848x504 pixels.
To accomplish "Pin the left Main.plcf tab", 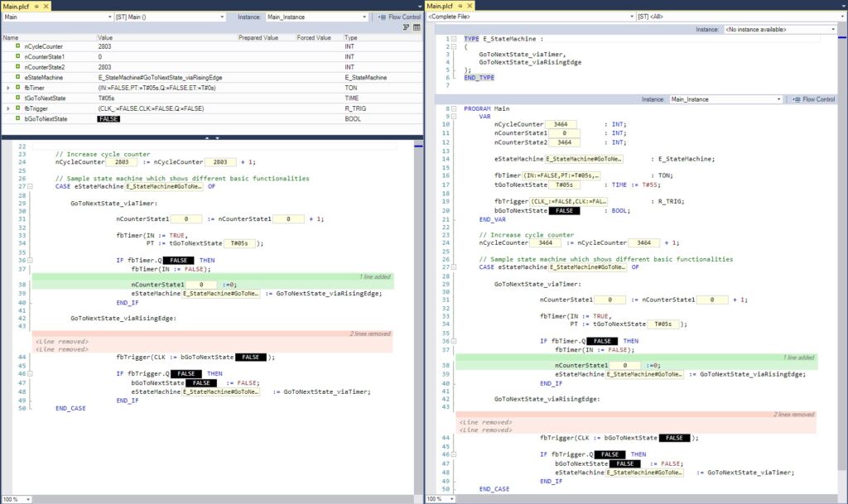I will [37, 6].
